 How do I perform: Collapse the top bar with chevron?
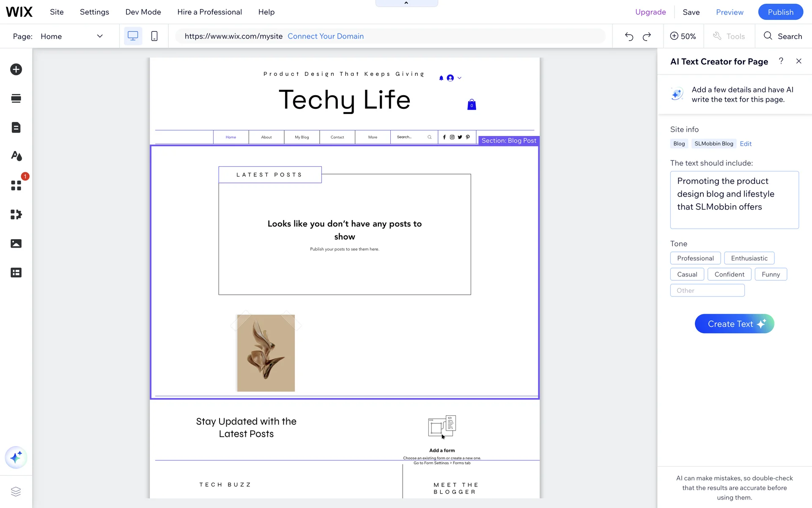[x=406, y=3]
